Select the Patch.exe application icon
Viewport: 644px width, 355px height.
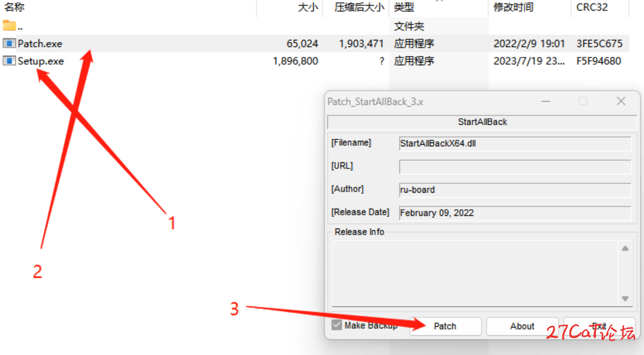click(x=9, y=43)
